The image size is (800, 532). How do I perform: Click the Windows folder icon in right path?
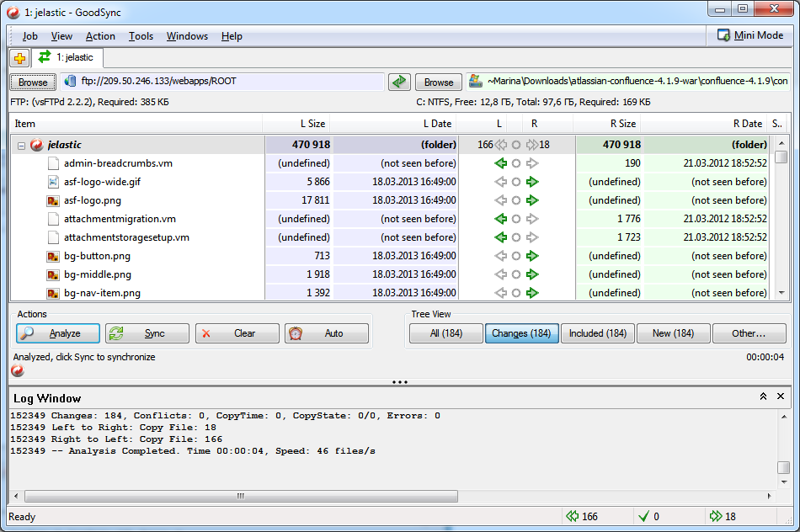pos(476,81)
